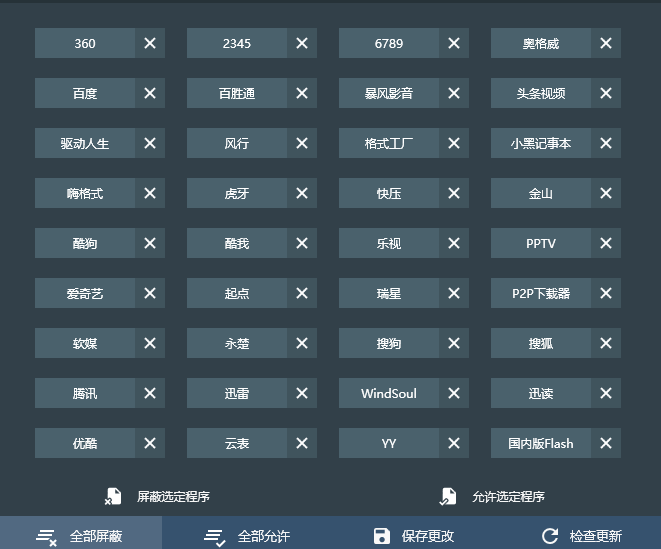Click the X icon beside 360
Viewport: 661px width, 549px height.
click(x=150, y=43)
